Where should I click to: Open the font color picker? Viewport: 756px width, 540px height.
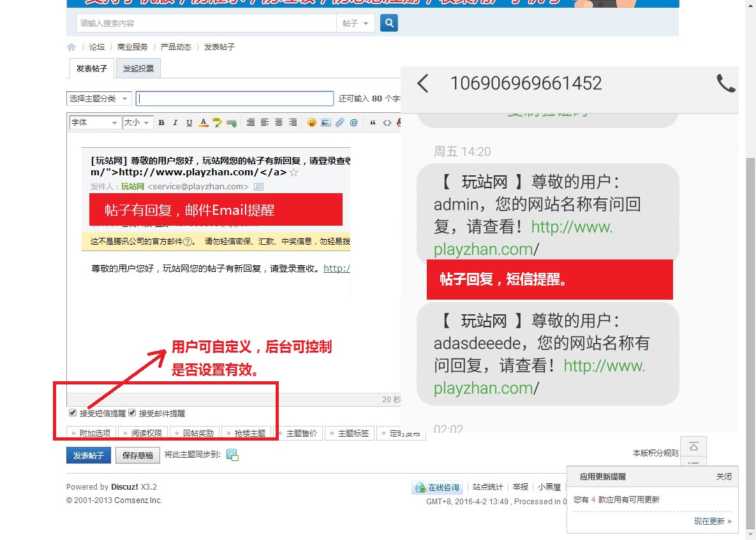pyautogui.click(x=204, y=123)
